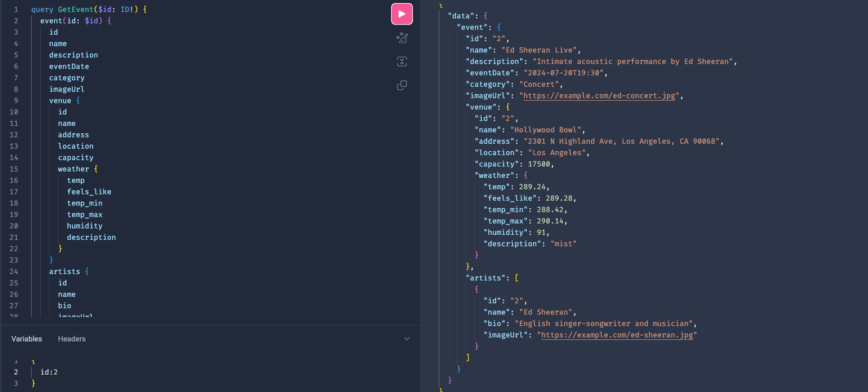Click the Prettify query icon
This screenshot has width=868, height=392.
click(x=402, y=38)
